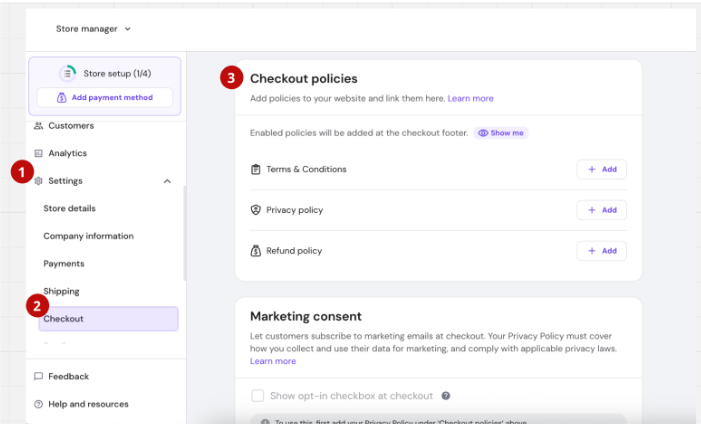Viewport: 701px width, 424px height.
Task: Click the Add payment method button
Action: point(105,97)
